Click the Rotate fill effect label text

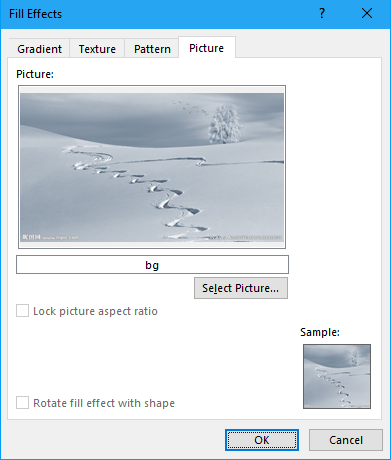point(104,403)
